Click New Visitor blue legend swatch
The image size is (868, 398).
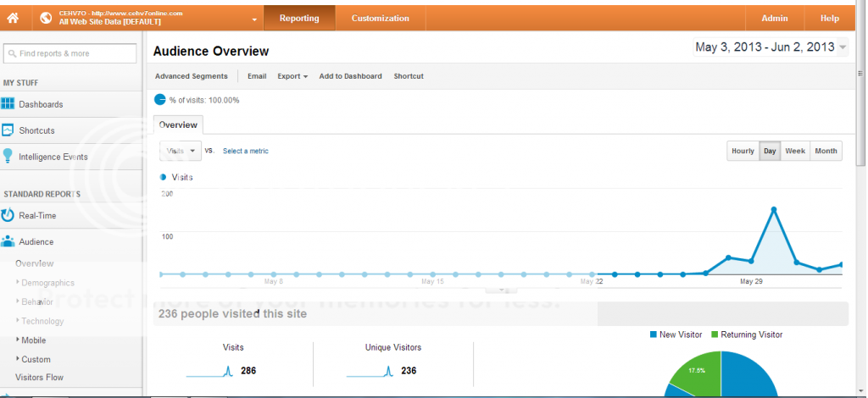point(654,334)
